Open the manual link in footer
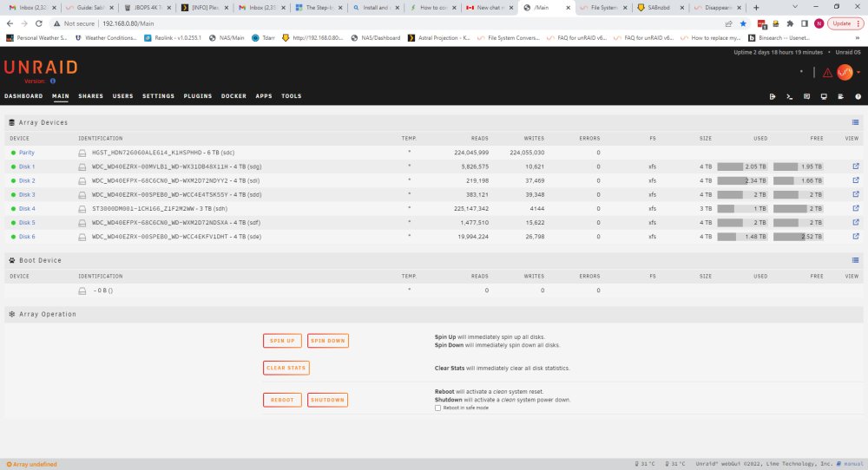Viewport: 868px width, 470px height. 853,464
